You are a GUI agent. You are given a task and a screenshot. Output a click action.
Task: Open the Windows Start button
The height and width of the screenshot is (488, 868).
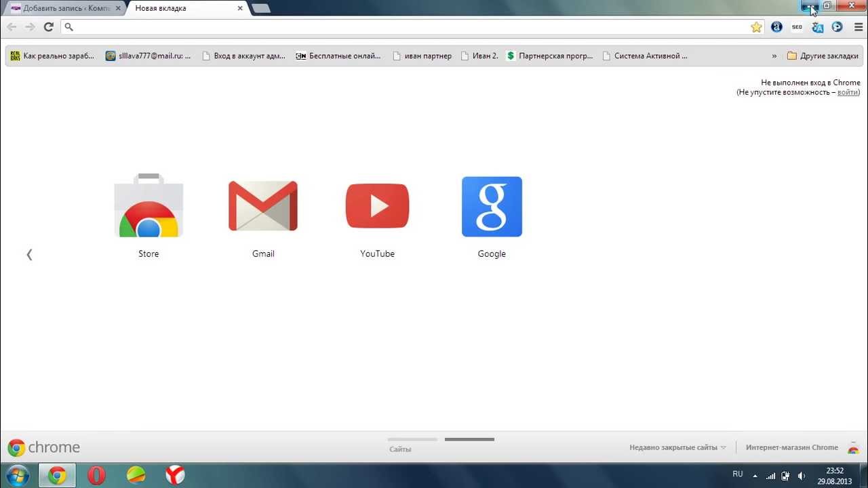pos(16,475)
